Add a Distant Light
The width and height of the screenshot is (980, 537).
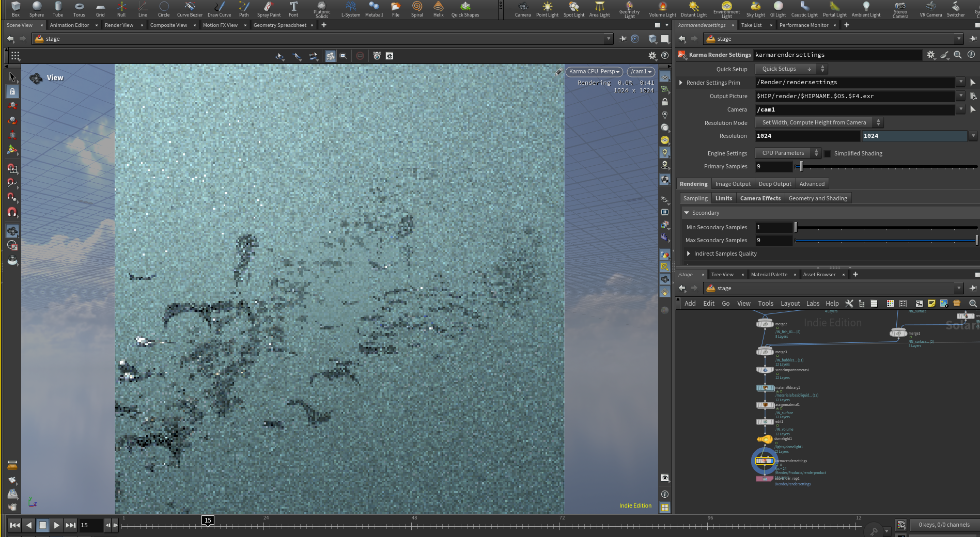694,9
